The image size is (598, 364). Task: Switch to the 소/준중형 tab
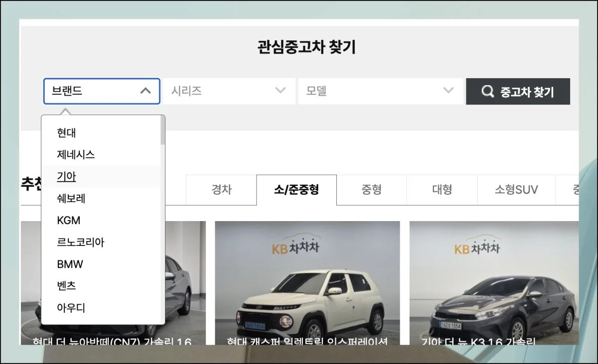(297, 190)
